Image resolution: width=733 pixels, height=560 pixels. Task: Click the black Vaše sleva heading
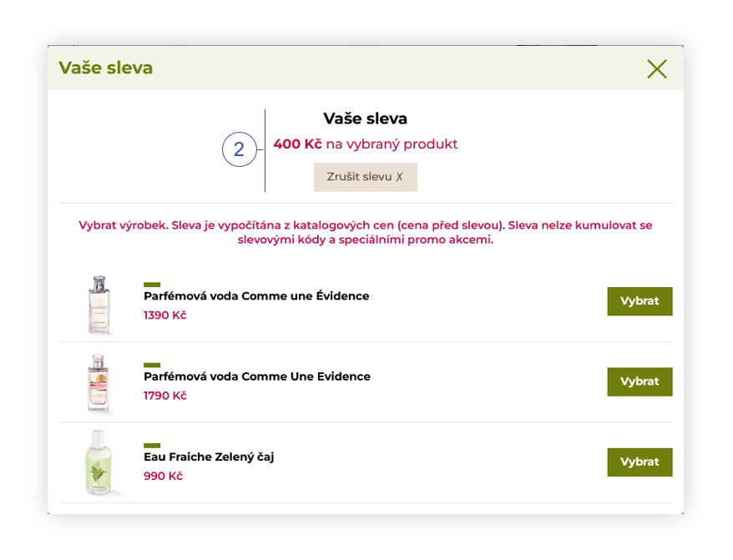[x=365, y=119]
